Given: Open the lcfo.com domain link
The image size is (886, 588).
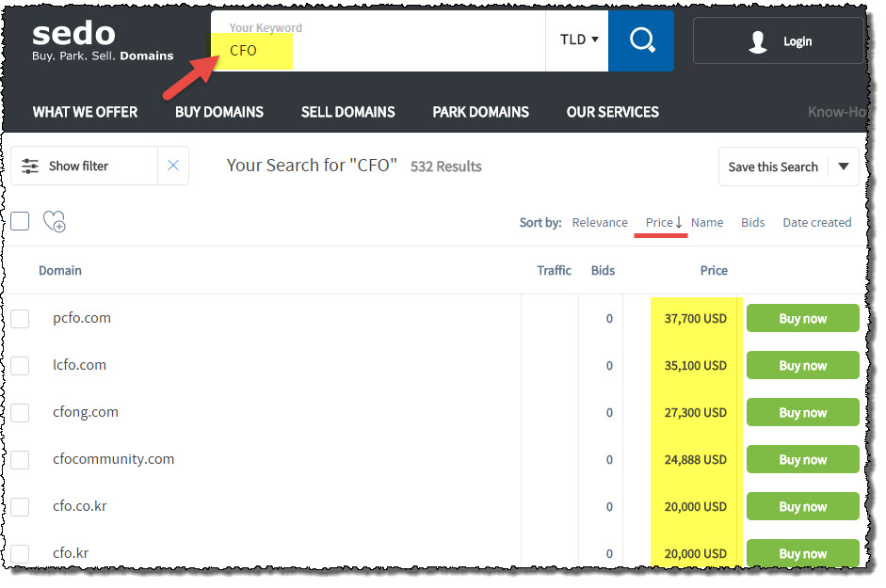Looking at the screenshot, I should 80,365.
